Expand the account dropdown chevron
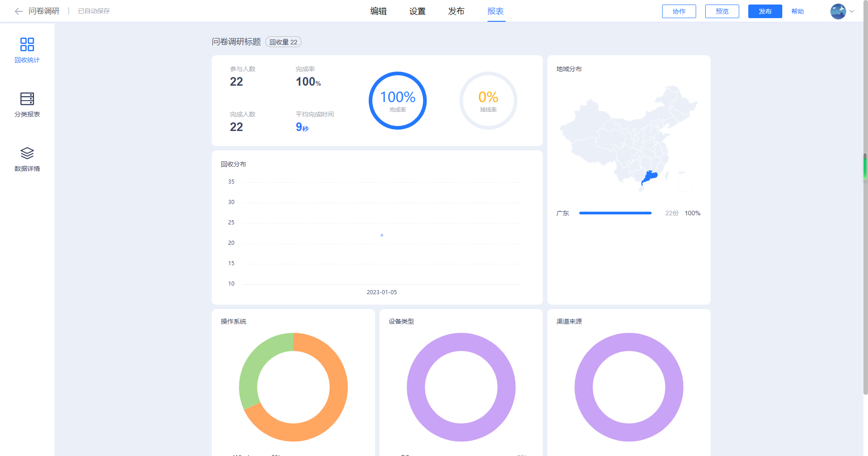Viewport: 868px width, 456px height. coord(852,11)
